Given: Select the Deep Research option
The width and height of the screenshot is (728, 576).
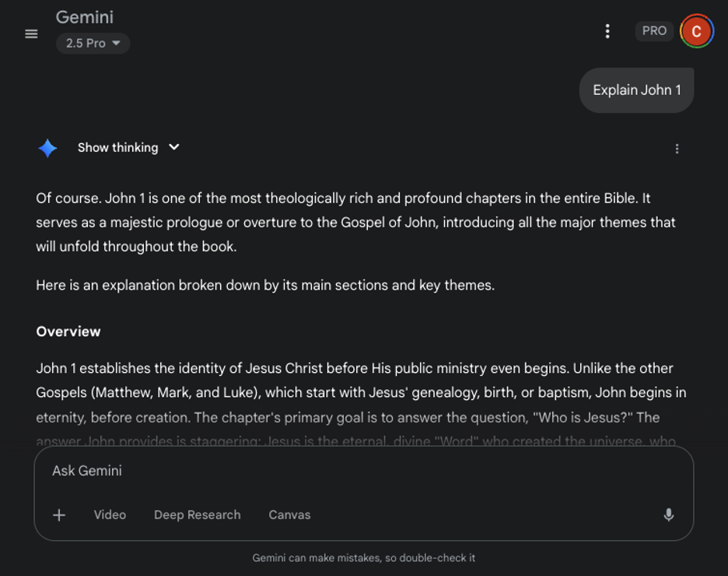Looking at the screenshot, I should [197, 515].
